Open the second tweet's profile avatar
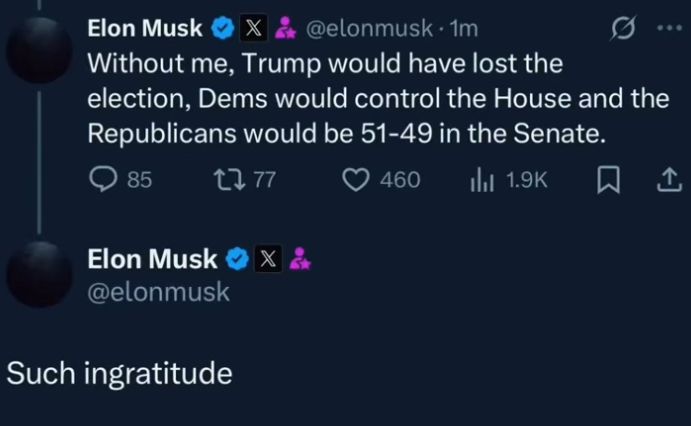The image size is (691, 426). click(38, 273)
